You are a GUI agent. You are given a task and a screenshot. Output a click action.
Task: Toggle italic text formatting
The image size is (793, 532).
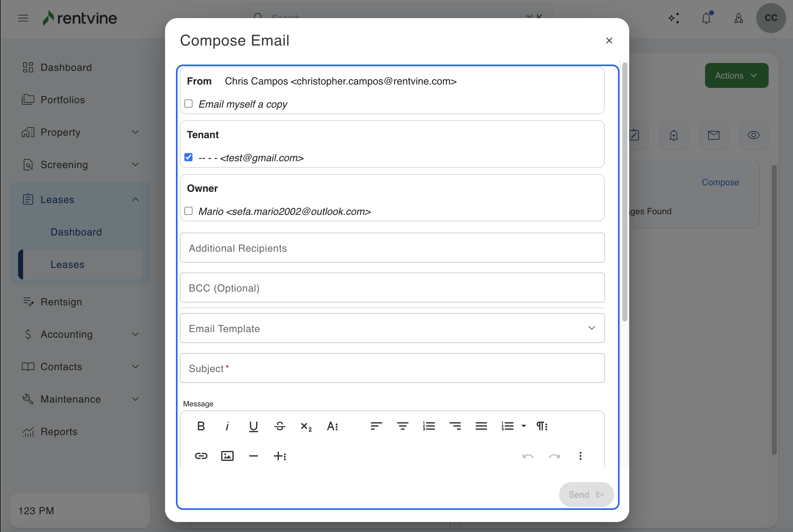[x=227, y=426]
